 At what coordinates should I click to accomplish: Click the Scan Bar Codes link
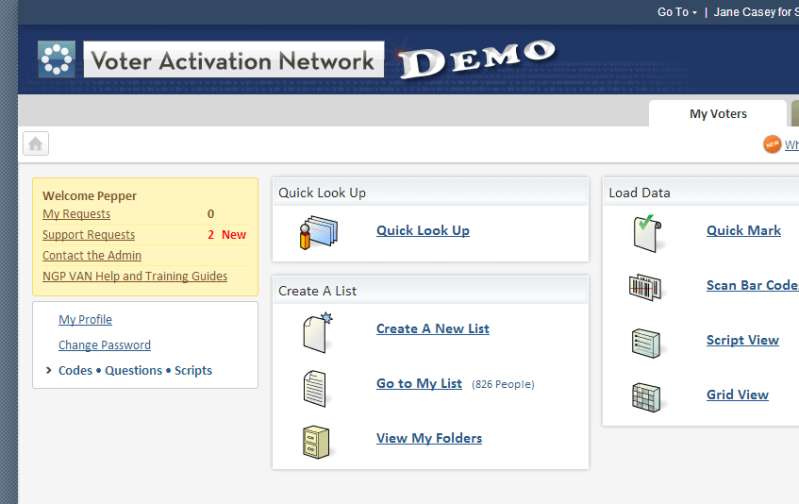tap(753, 285)
